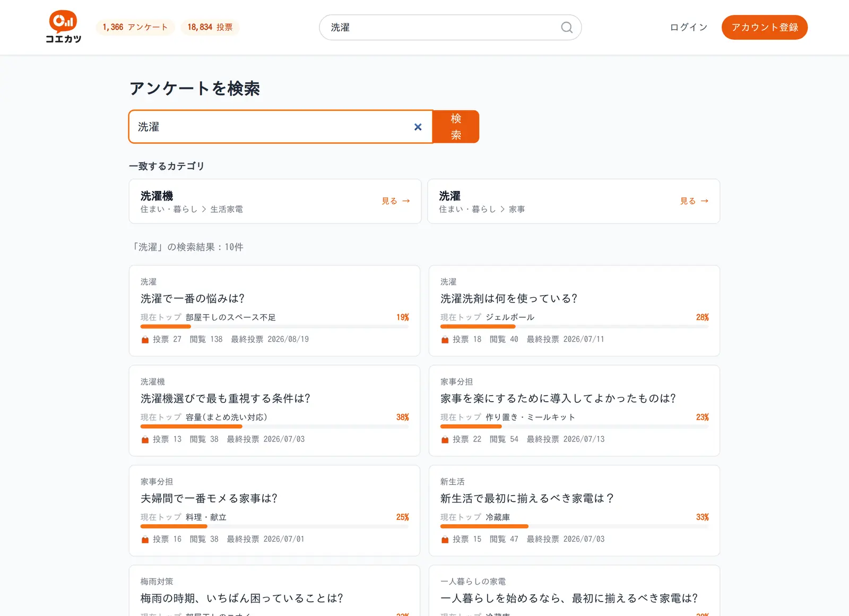Viewport: 849px width, 616px height.
Task: Clear the search field with the X icon
Action: pos(418,127)
